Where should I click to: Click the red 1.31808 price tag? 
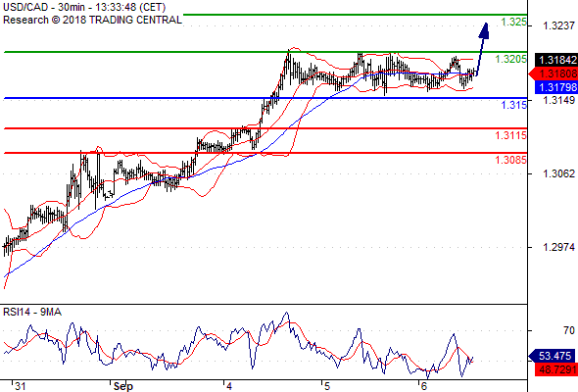coord(554,73)
